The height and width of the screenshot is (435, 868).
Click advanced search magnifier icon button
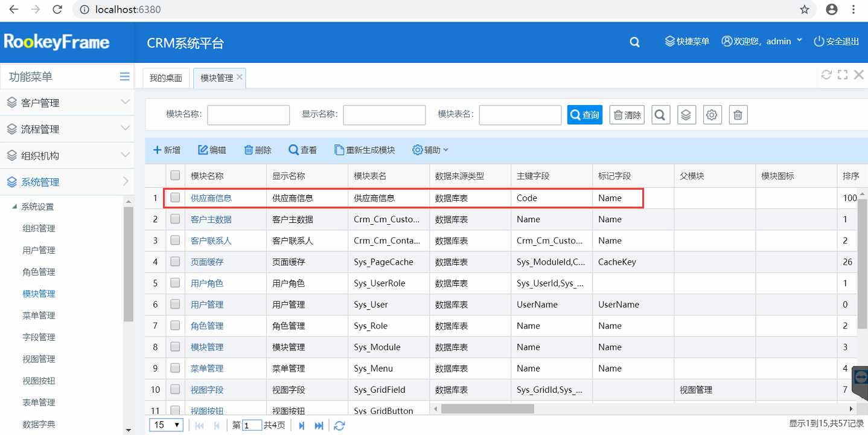point(661,115)
